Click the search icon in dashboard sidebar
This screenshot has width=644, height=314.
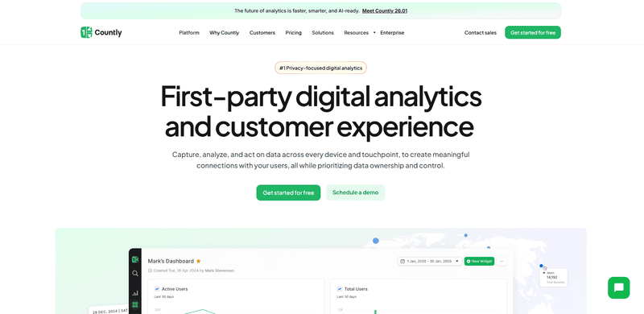[135, 273]
